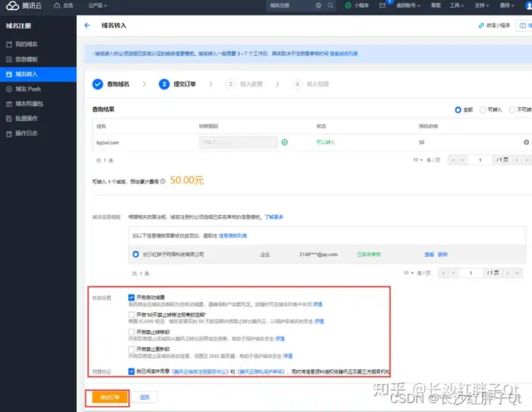Select the 长沙红胖子网络科技有限公司 template radio
Viewport: 532px width, 412px height.
pyautogui.click(x=136, y=254)
